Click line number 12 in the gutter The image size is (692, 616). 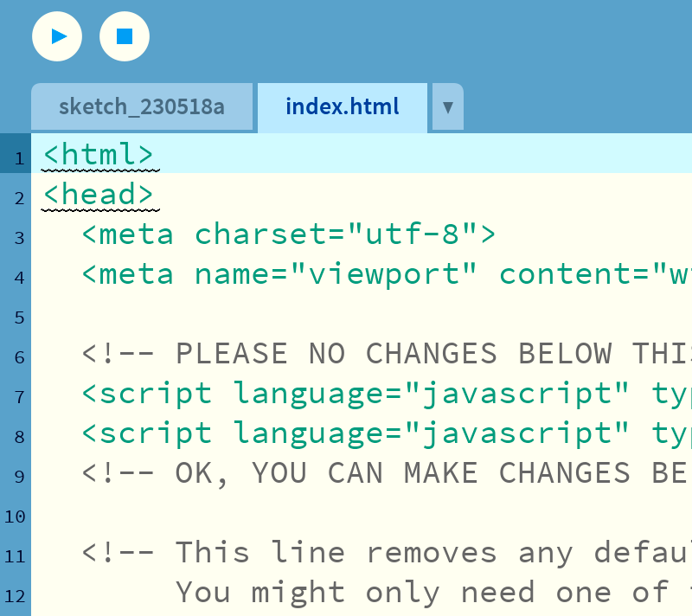pyautogui.click(x=15, y=597)
